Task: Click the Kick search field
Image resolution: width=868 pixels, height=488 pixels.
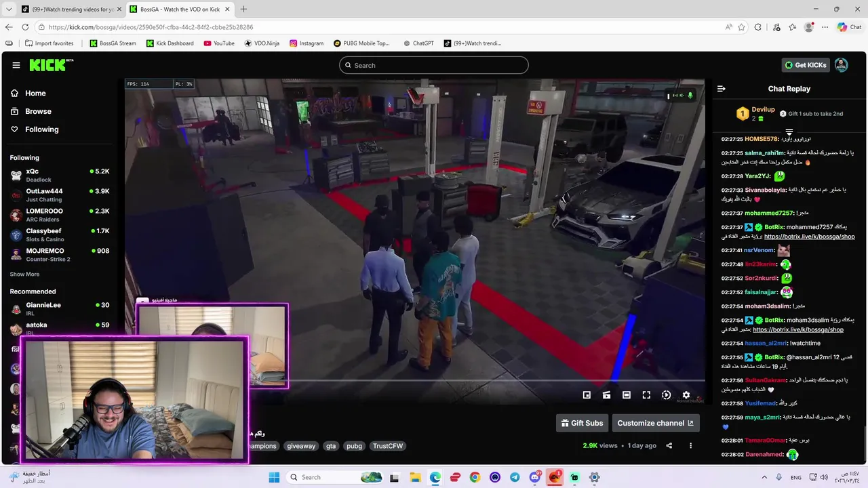Action: (434, 65)
